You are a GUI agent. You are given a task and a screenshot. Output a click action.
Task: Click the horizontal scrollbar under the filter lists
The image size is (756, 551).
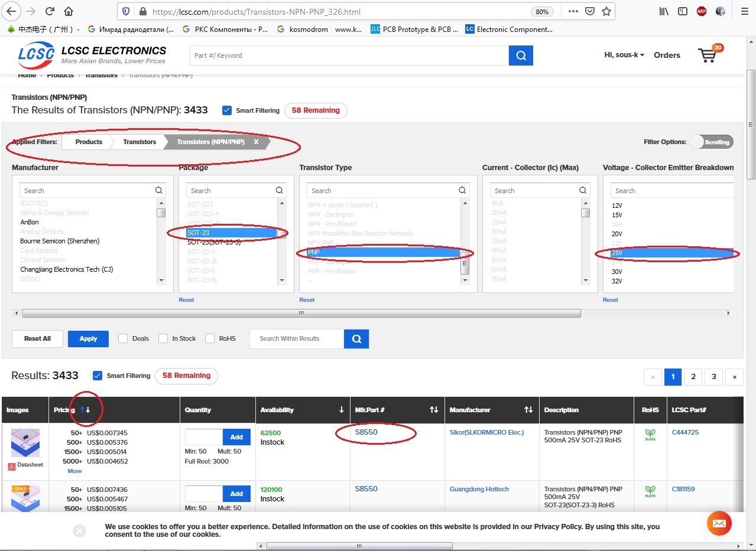coord(301,314)
